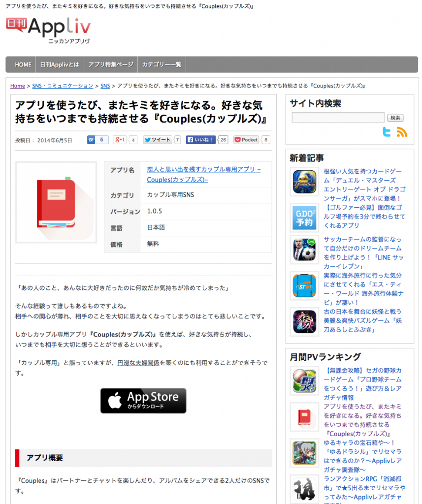
Task: Click the 投稿日 2014年6月5日 date
Action: pyautogui.click(x=43, y=140)
